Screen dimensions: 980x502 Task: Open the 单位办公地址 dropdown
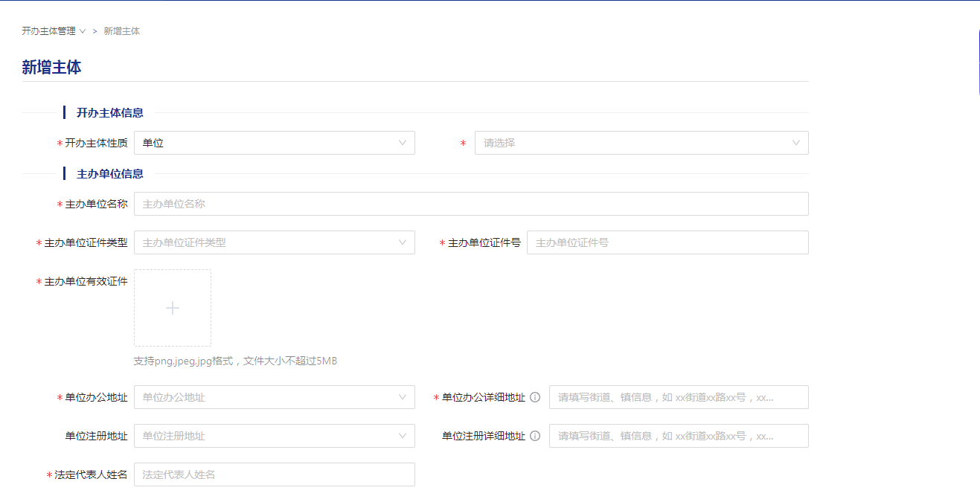click(x=275, y=397)
